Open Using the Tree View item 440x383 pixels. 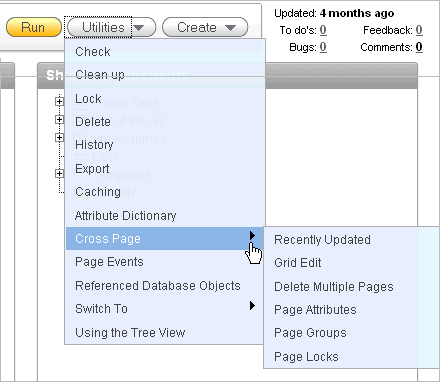pos(165,332)
